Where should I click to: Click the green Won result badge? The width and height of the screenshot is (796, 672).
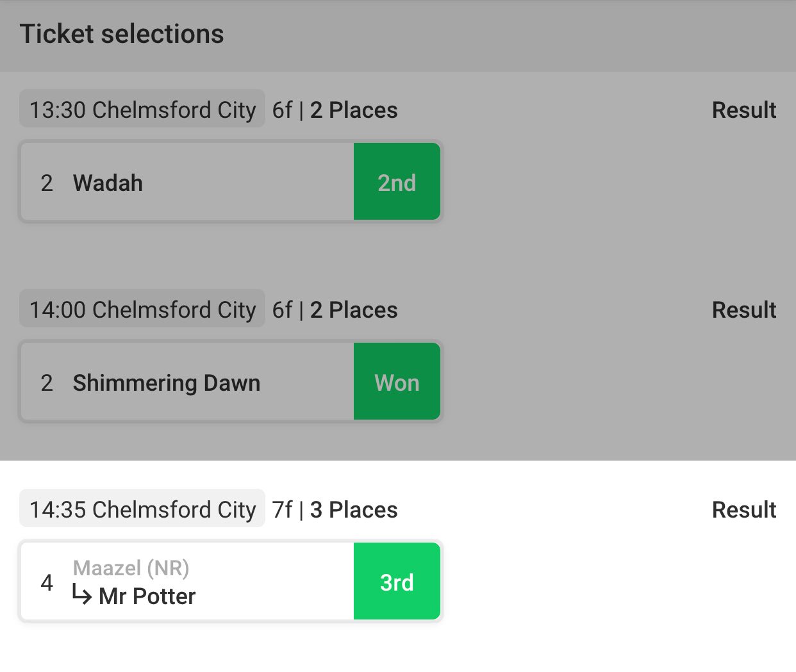(397, 382)
